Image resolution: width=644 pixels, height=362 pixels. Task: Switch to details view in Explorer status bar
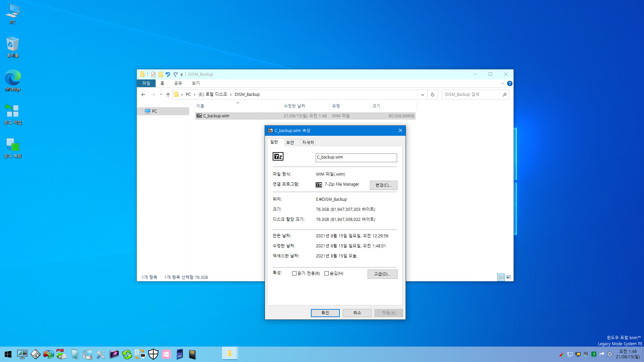pos(501,277)
